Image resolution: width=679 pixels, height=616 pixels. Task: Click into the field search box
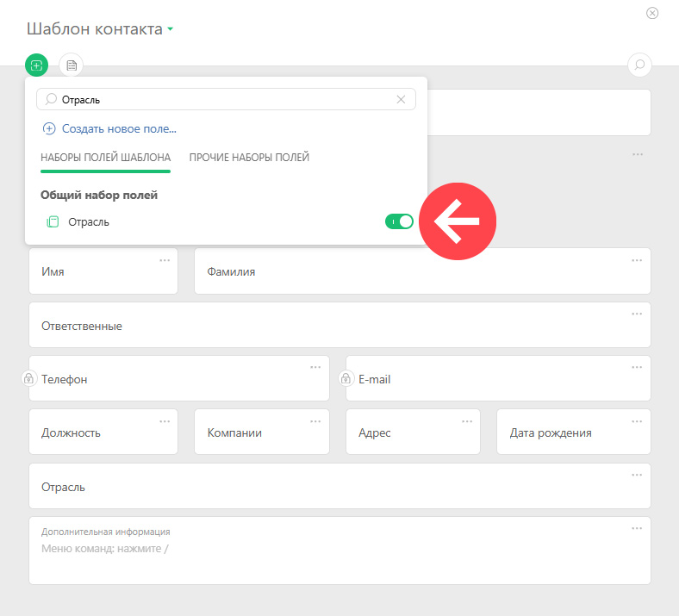(226, 100)
